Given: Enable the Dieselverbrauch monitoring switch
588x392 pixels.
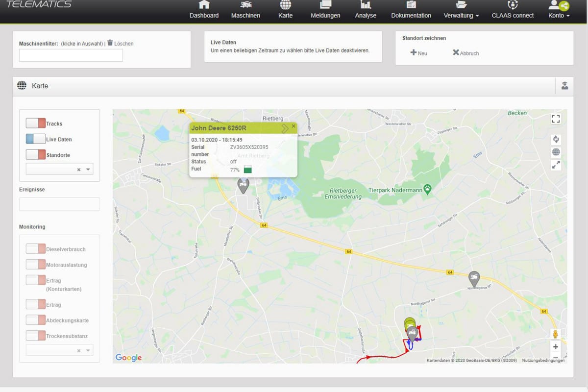Looking at the screenshot, I should 35,249.
